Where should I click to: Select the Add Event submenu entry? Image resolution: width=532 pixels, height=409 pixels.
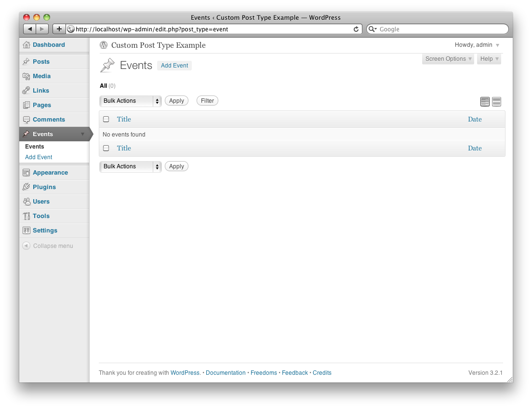[39, 157]
